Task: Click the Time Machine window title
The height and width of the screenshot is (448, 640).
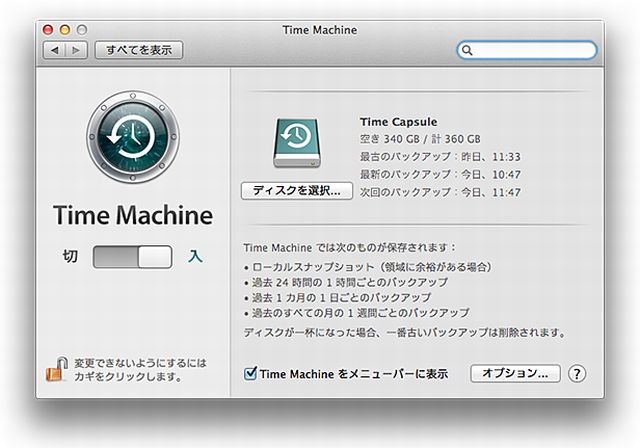Action: (x=320, y=30)
